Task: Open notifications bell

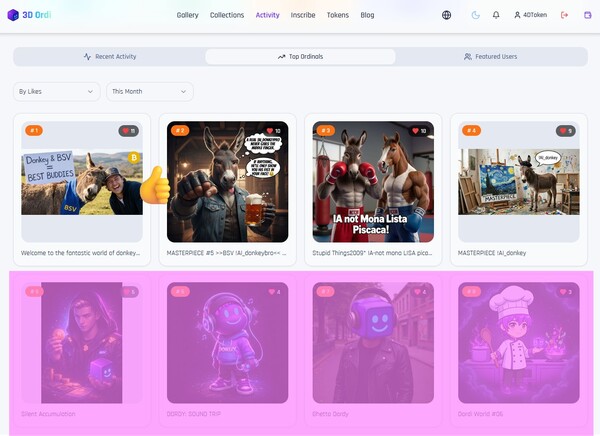Action: pos(496,15)
